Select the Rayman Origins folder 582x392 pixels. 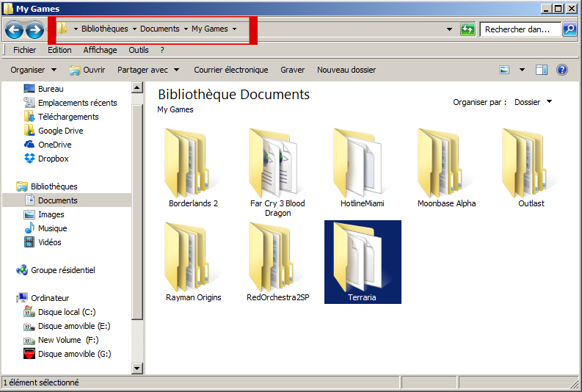click(193, 262)
